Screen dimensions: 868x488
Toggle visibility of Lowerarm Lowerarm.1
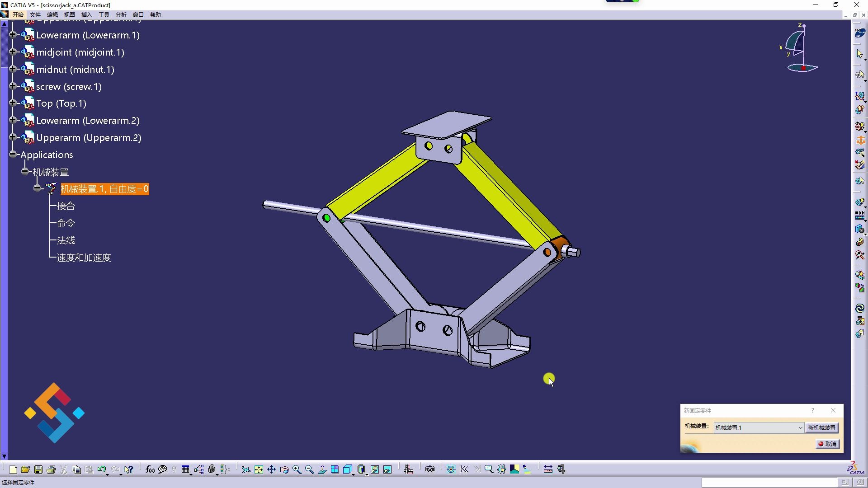(28, 34)
